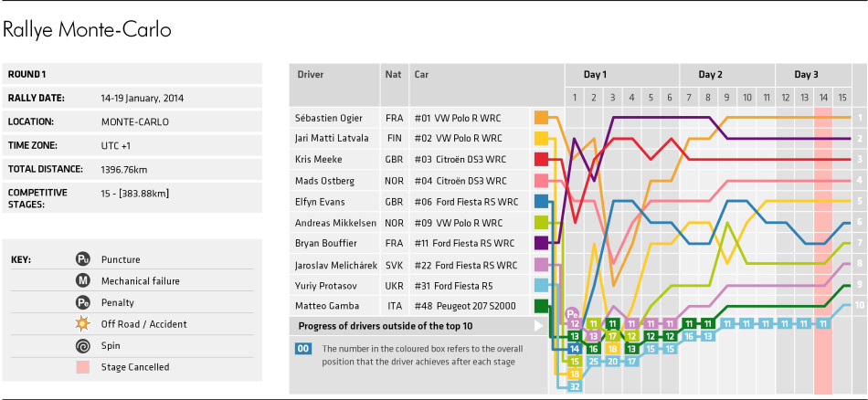The height and width of the screenshot is (400, 868).
Task: Click final position 10 on the right edge
Action: coord(860,304)
